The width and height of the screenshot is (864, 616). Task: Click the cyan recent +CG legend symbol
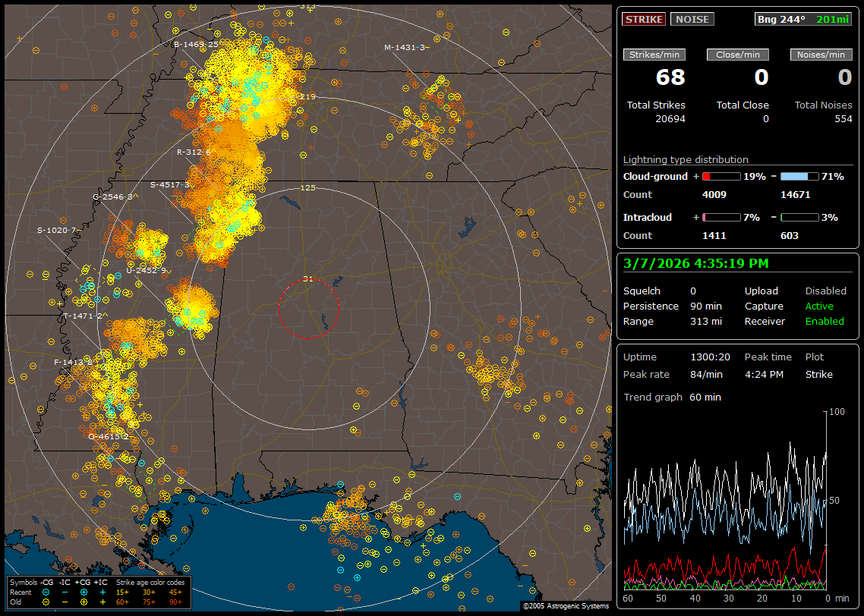[x=84, y=592]
